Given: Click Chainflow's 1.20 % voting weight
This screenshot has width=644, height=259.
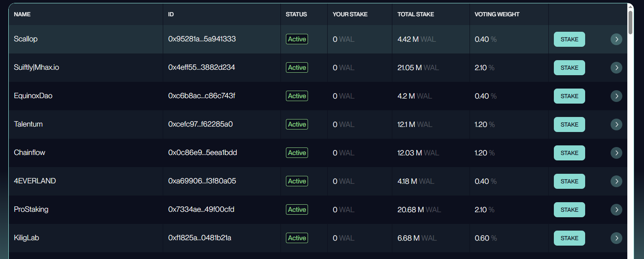Looking at the screenshot, I should pos(485,153).
